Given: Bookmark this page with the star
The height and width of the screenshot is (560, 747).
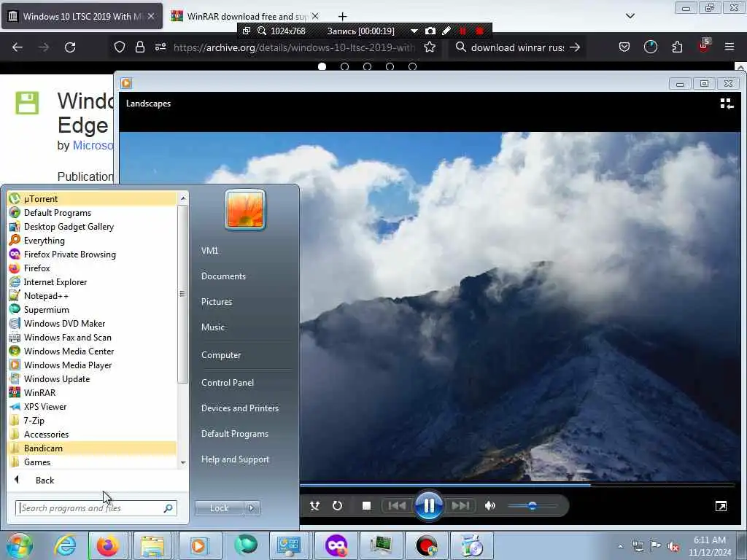Looking at the screenshot, I should [430, 47].
